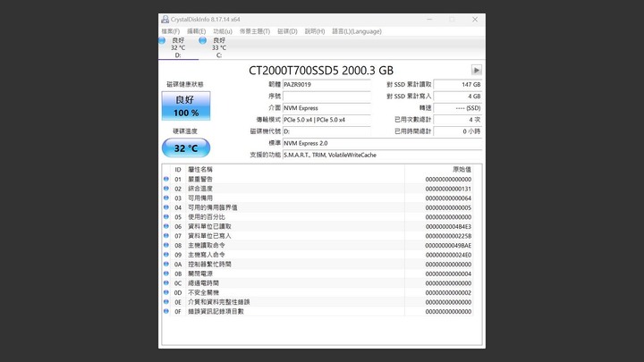Open the 佈景主題(T) menu
Viewport: 644px width, 362px height.
pyautogui.click(x=255, y=31)
